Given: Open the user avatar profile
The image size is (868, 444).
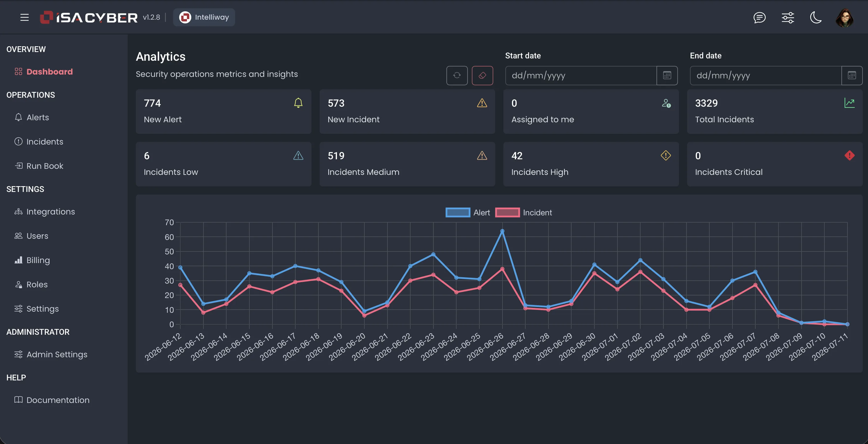Looking at the screenshot, I should [844, 18].
